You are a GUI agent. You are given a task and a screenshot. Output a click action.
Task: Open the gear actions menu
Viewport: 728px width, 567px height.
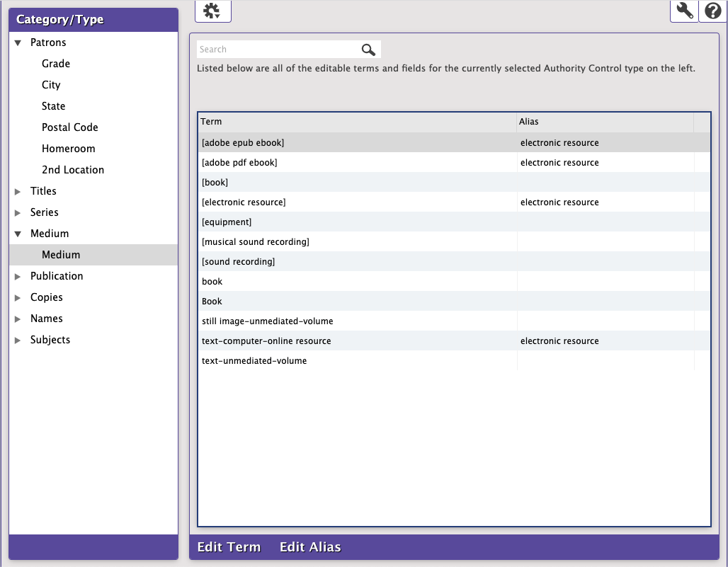(212, 11)
